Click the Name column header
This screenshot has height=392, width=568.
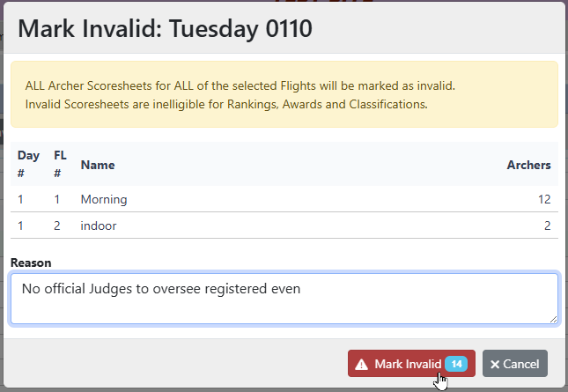coord(98,165)
